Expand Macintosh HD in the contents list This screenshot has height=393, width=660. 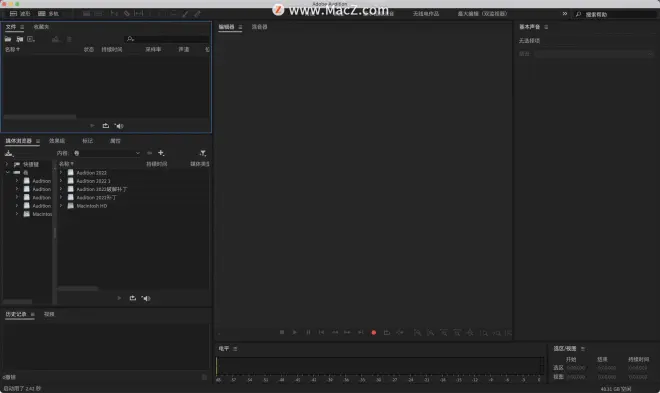coord(61,206)
